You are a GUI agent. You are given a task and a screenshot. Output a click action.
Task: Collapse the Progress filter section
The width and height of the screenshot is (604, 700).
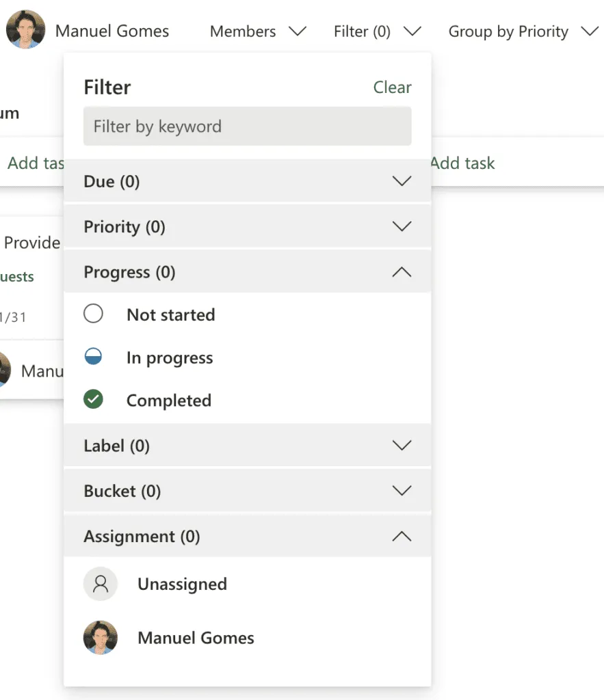[x=247, y=272]
